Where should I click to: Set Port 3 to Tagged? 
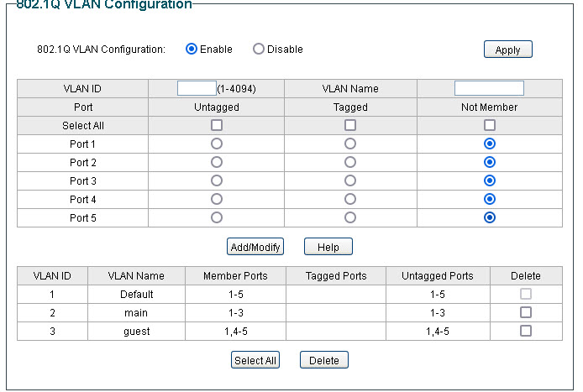[x=349, y=181]
